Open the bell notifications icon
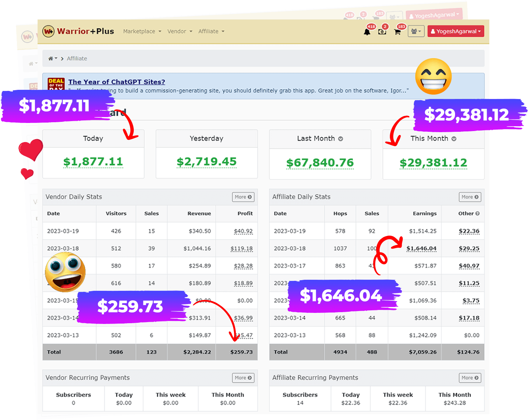 pyautogui.click(x=367, y=32)
